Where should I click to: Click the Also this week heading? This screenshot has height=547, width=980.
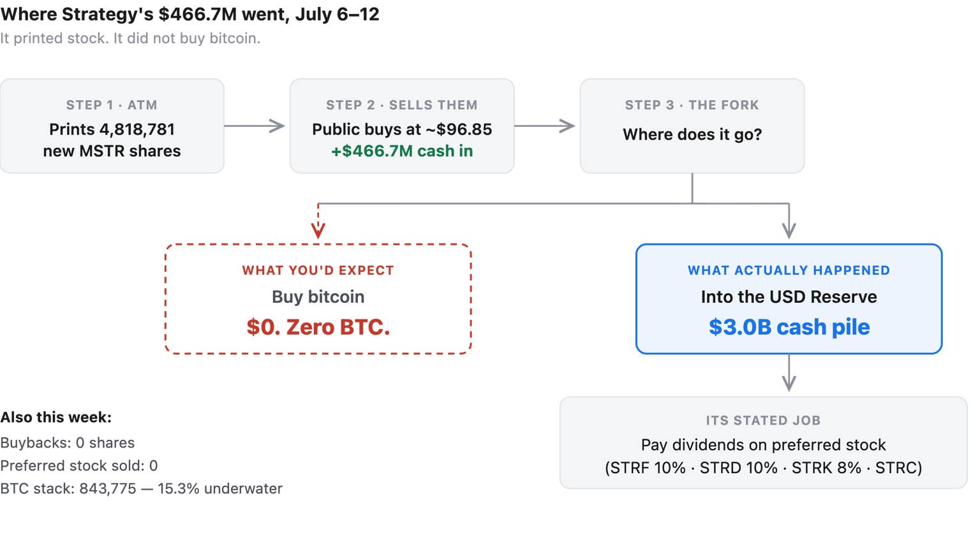pyautogui.click(x=56, y=418)
